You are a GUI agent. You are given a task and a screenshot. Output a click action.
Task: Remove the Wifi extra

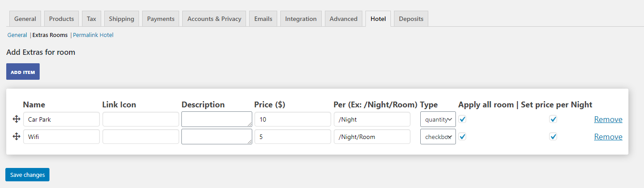[608, 137]
